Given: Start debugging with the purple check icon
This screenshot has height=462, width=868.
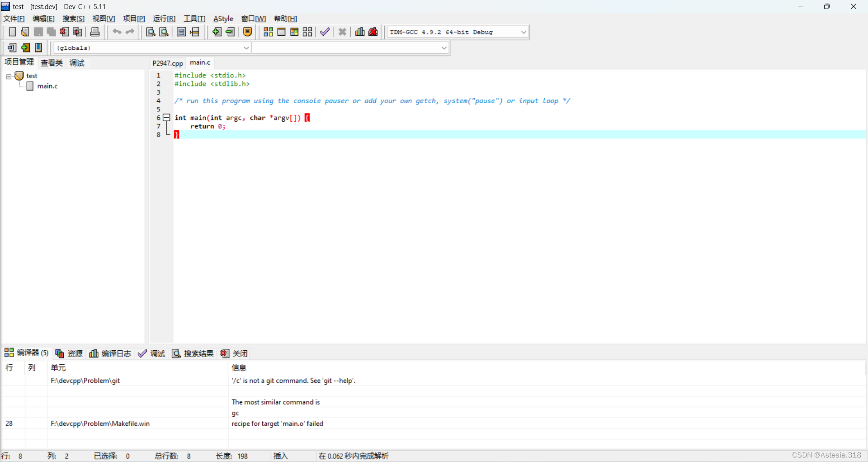Looking at the screenshot, I should point(325,32).
